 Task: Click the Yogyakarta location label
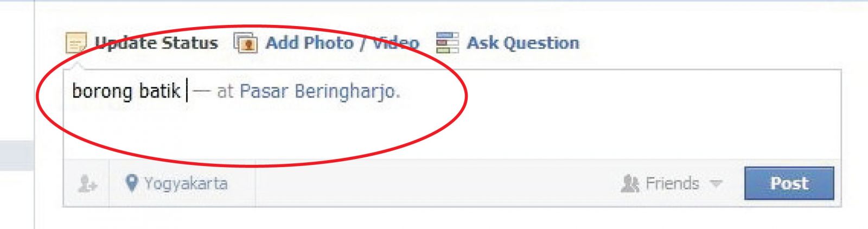186,183
